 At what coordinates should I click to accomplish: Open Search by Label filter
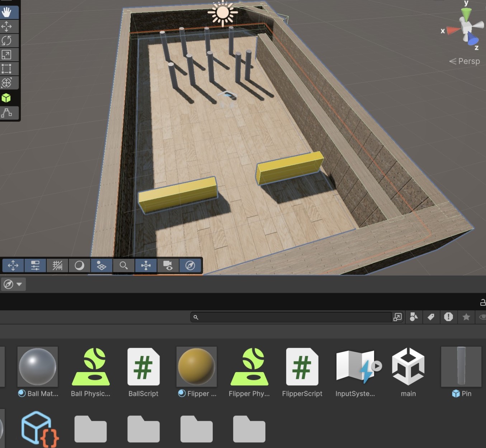click(431, 317)
